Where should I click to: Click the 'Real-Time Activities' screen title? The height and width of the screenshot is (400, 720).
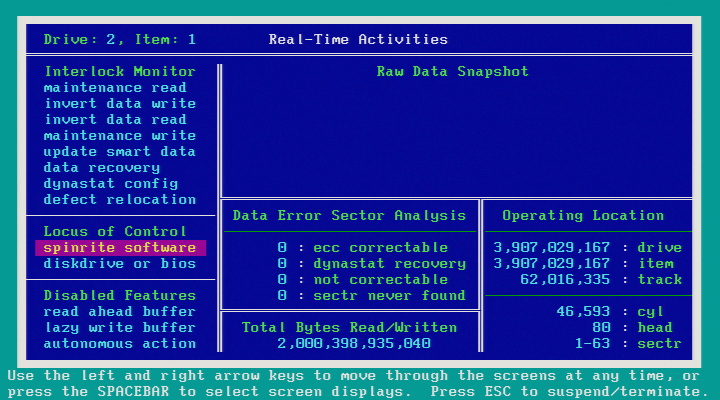(358, 39)
